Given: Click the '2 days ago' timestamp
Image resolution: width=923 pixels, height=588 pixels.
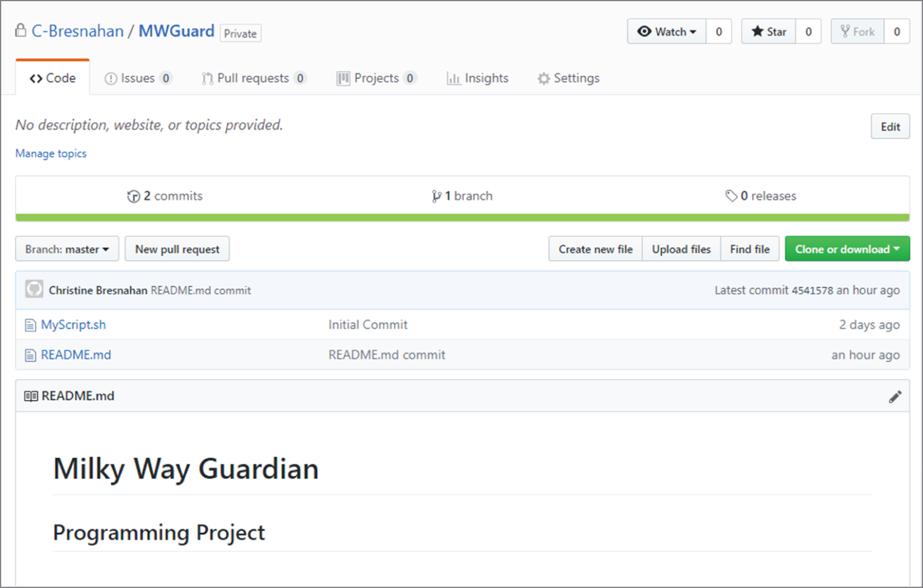Looking at the screenshot, I should tap(869, 325).
